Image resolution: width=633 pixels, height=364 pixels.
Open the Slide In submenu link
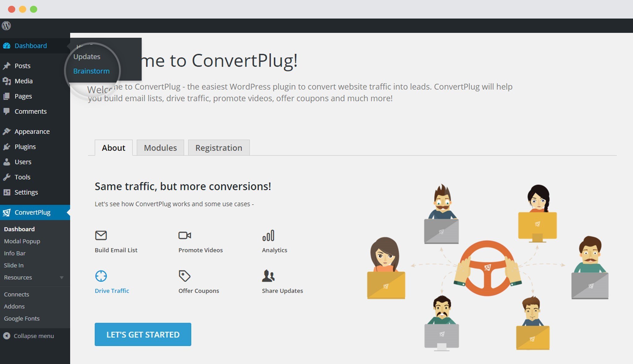coord(14,265)
